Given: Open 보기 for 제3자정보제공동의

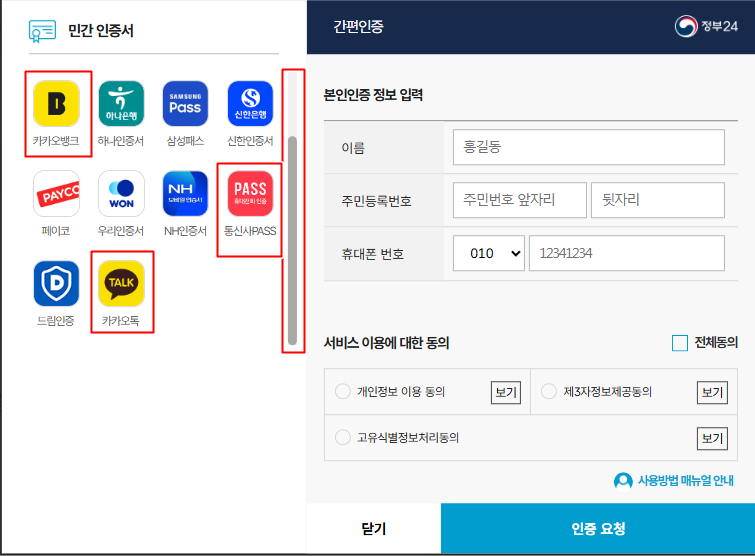Looking at the screenshot, I should pyautogui.click(x=712, y=392).
